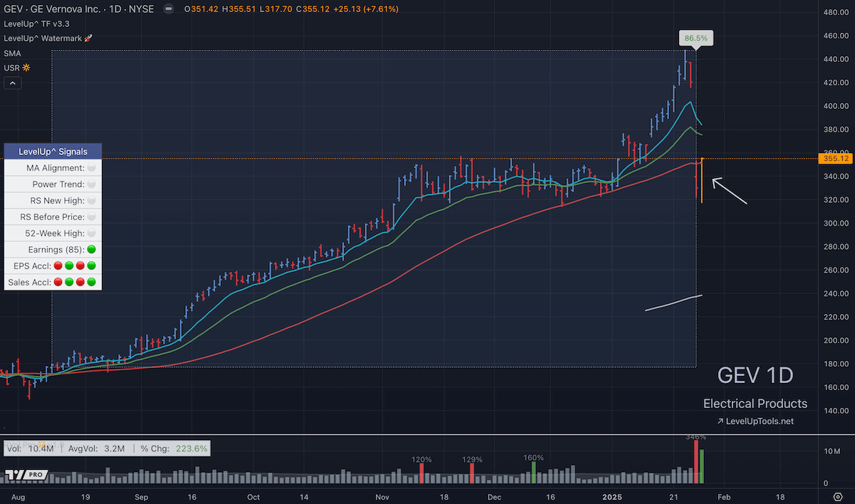Select the latest orange price bar

[x=703, y=181]
